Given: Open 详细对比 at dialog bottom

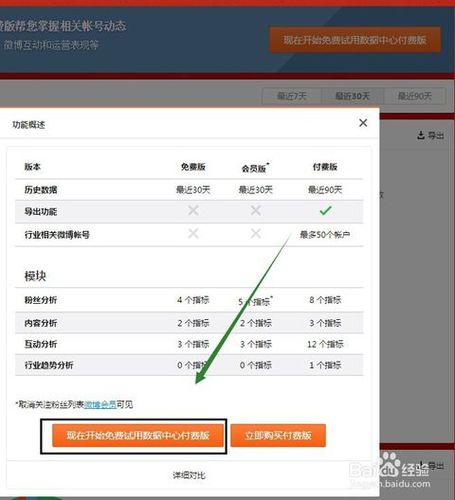Looking at the screenshot, I should pos(189,475).
